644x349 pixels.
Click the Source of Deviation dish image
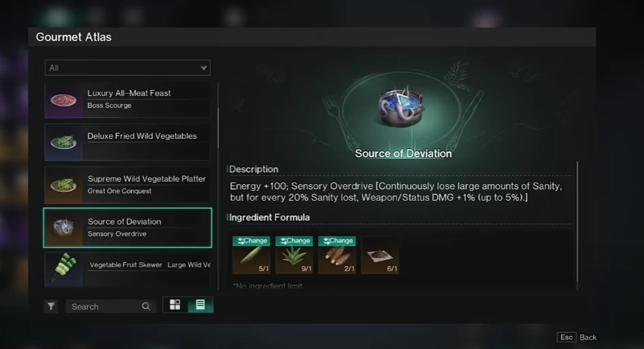[402, 106]
